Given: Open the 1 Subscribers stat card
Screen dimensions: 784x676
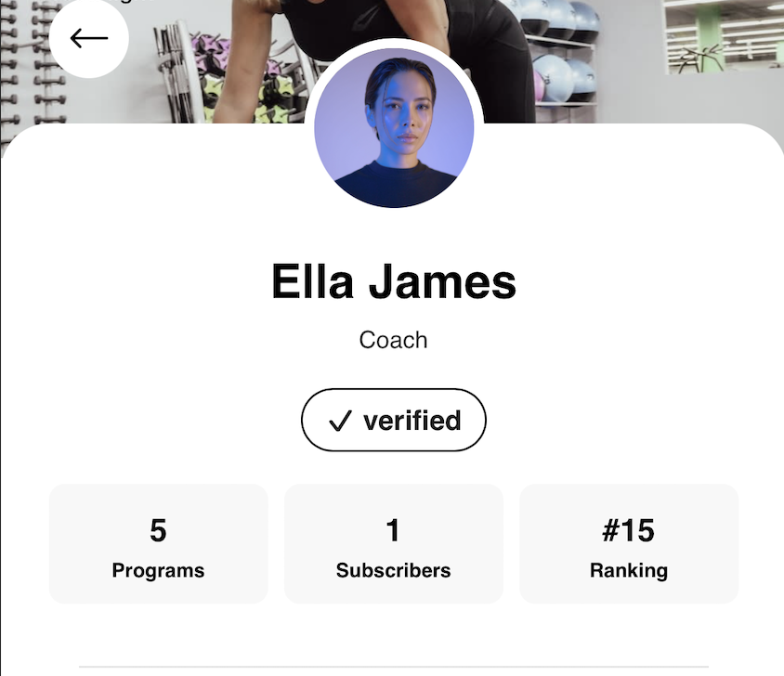Looking at the screenshot, I should point(394,543).
